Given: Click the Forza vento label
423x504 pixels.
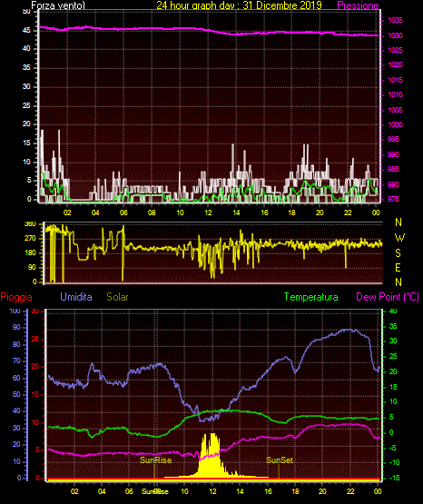Looking at the screenshot, I should point(58,5).
